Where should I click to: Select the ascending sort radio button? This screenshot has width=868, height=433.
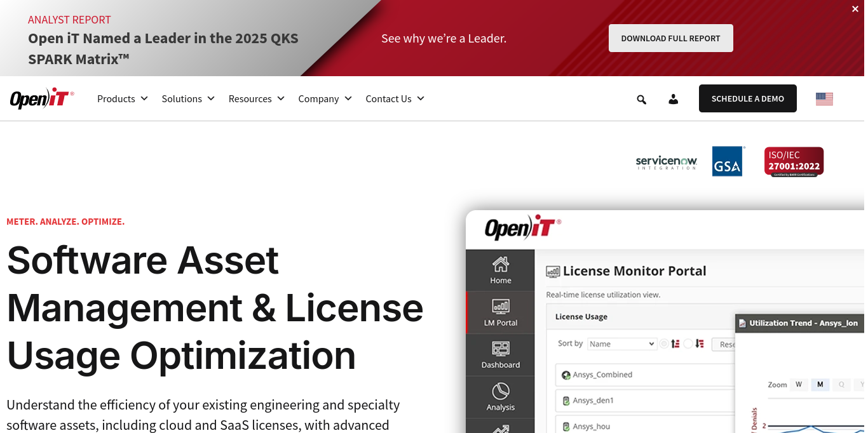664,343
